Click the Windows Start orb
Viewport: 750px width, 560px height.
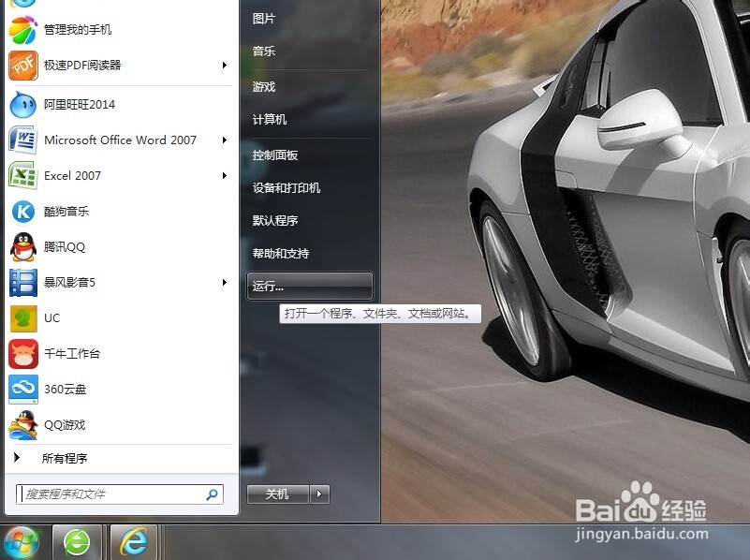coord(21,543)
